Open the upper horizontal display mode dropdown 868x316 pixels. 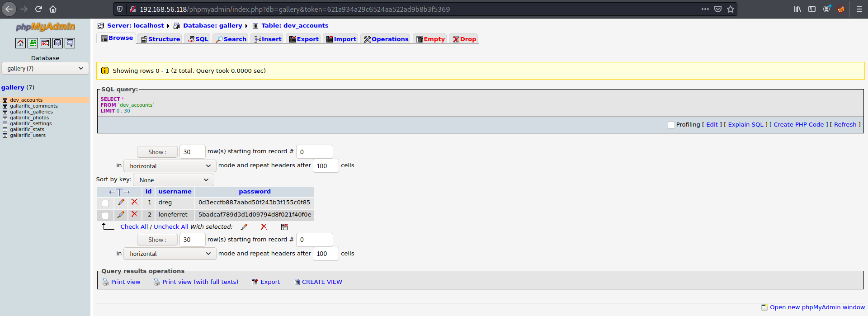pos(170,166)
